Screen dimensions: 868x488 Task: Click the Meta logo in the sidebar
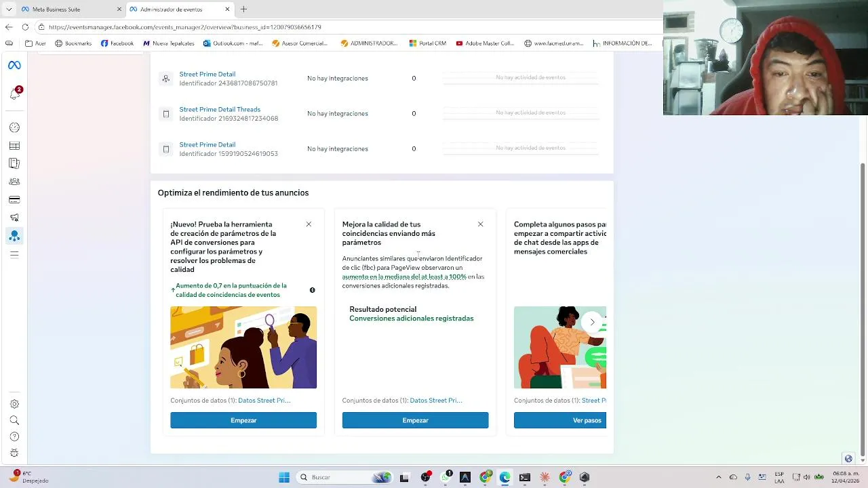pos(14,65)
